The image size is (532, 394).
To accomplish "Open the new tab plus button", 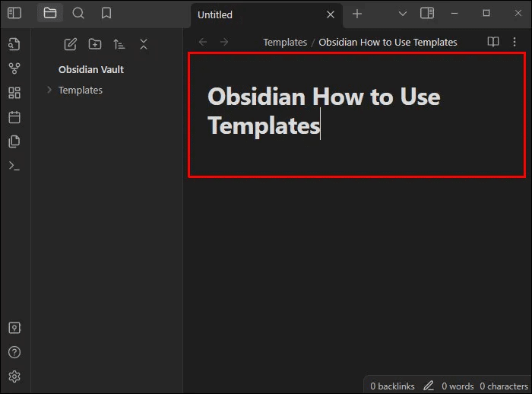I will pos(357,14).
